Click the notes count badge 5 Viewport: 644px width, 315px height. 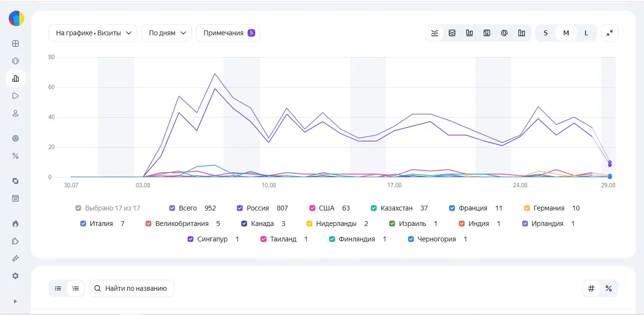coord(251,33)
